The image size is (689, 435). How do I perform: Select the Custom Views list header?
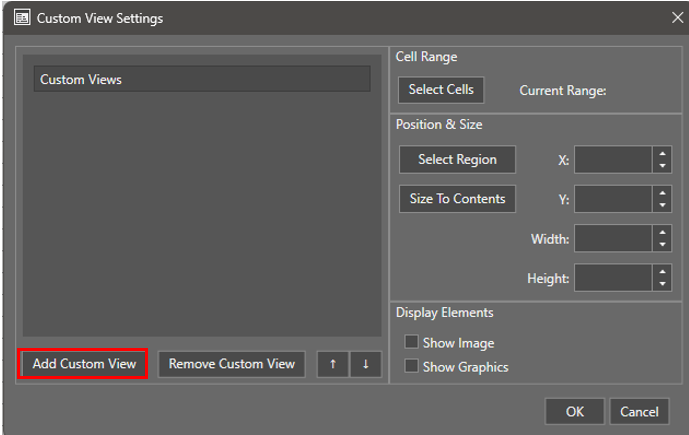(202, 79)
